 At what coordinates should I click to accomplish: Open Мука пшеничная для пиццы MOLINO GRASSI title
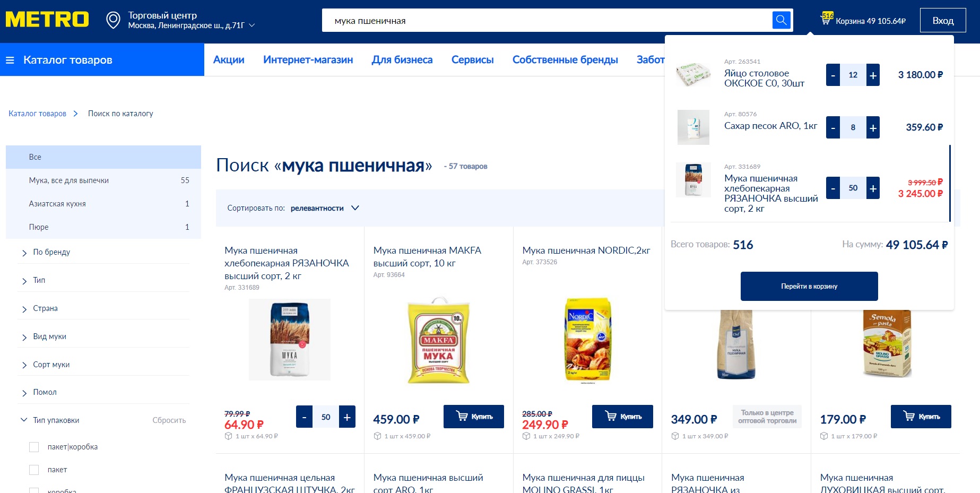(584, 483)
